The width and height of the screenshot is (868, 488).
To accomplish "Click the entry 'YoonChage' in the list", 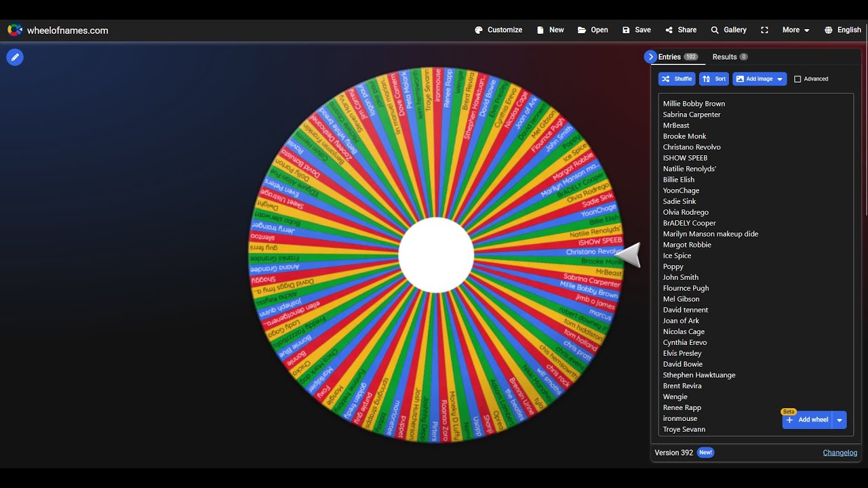I will (681, 190).
